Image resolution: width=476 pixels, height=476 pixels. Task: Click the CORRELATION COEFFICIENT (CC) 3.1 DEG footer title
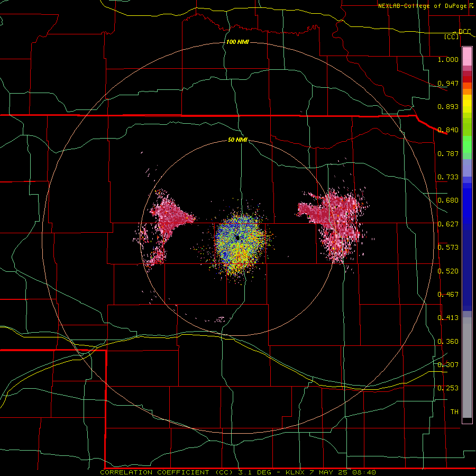click(x=188, y=472)
